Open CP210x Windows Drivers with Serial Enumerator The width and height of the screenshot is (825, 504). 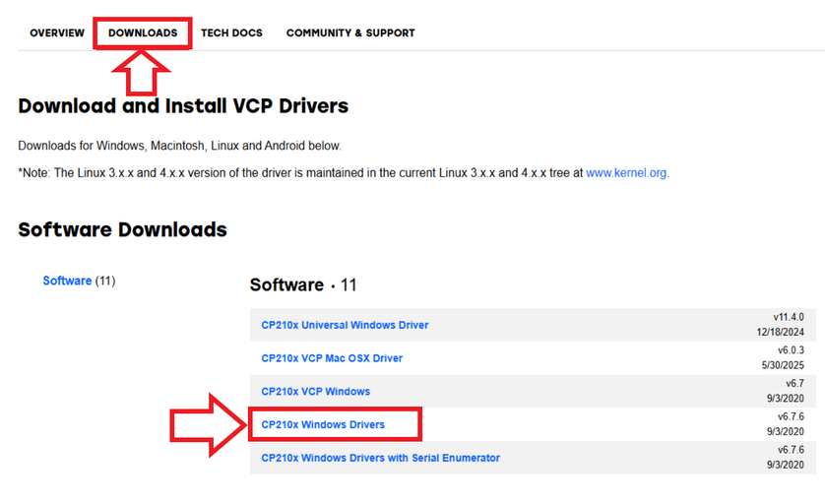coord(380,458)
